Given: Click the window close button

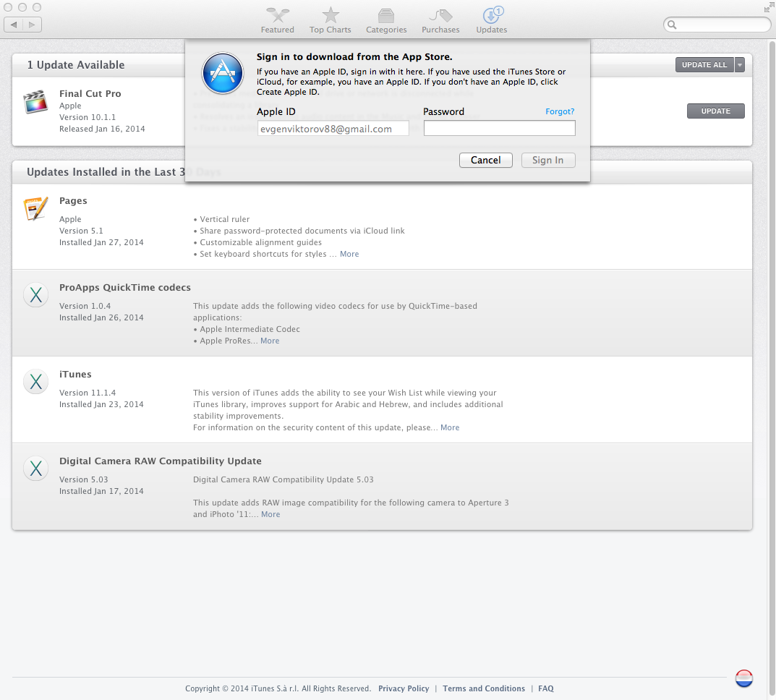Looking at the screenshot, I should [8, 7].
